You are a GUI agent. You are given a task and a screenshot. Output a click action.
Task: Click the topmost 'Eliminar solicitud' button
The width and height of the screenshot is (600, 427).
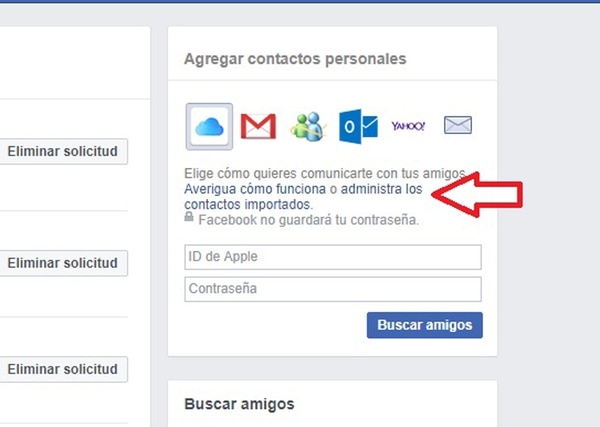click(x=63, y=152)
